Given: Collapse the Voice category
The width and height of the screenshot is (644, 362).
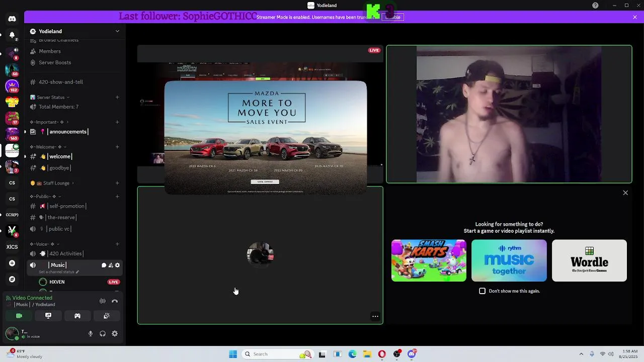Looking at the screenshot, I should coord(45,244).
